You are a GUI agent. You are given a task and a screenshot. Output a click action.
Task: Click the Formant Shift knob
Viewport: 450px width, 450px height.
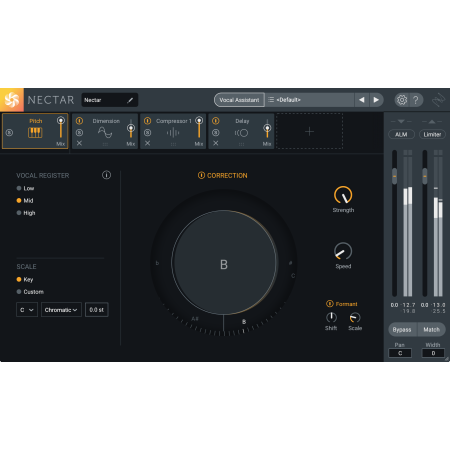click(x=331, y=317)
